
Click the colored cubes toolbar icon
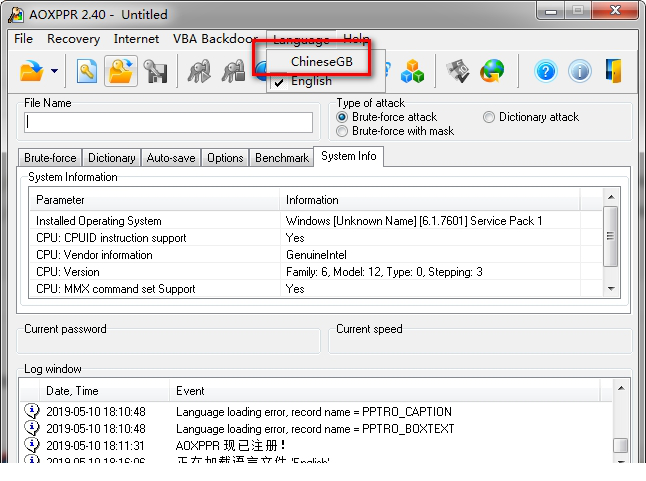click(413, 71)
